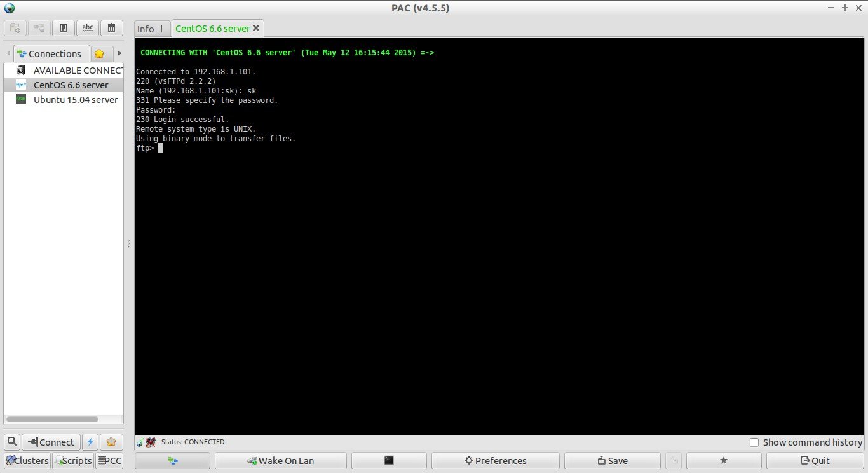
Task: Click the Quit button
Action: 815,461
